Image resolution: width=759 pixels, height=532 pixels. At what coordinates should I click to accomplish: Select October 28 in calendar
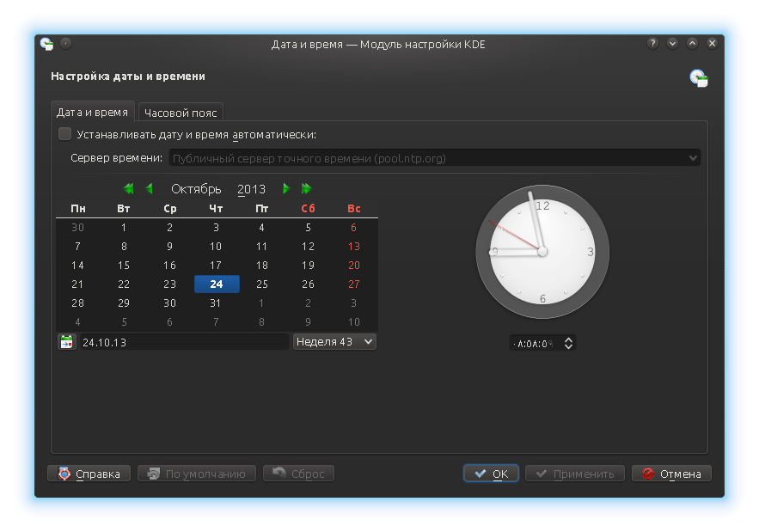78,303
